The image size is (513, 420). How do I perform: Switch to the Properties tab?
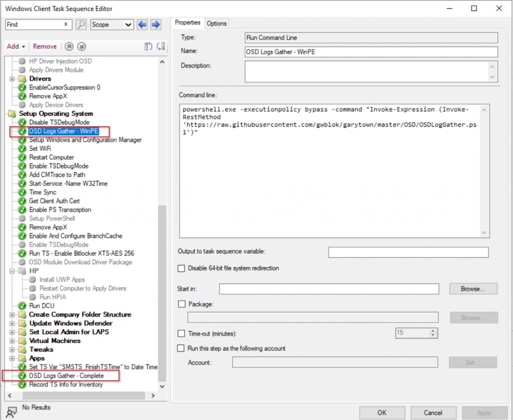point(187,23)
